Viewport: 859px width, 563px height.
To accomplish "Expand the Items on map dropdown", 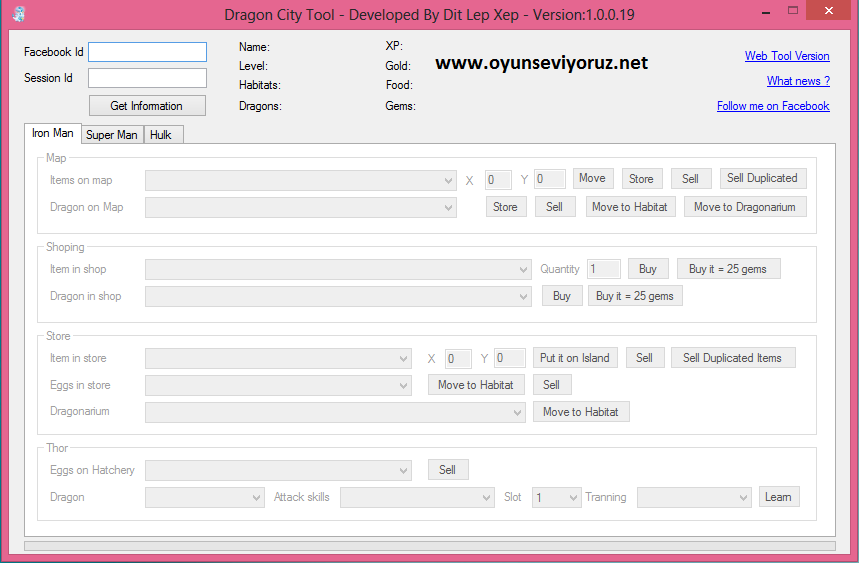I will tap(301, 180).
